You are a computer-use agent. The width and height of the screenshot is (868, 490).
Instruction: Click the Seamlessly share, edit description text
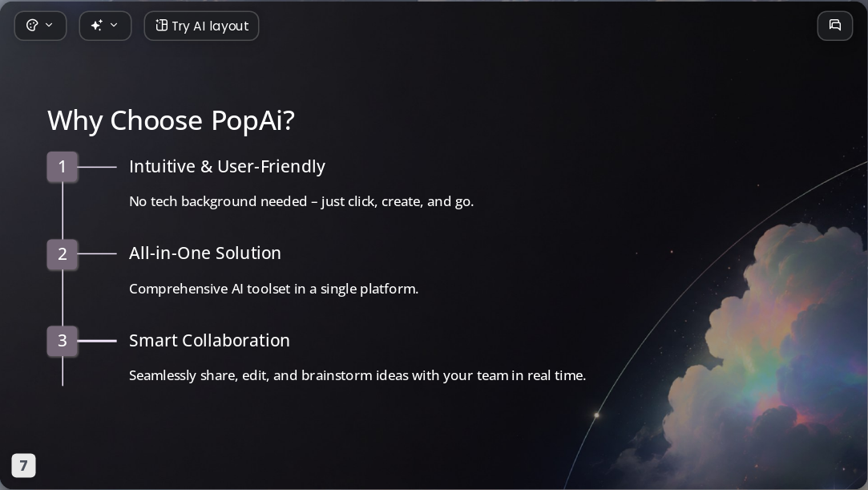(357, 375)
